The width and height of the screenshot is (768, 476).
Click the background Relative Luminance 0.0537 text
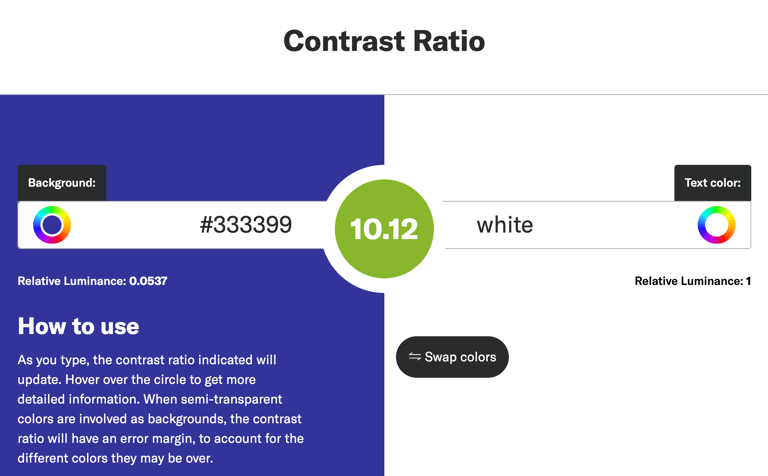[93, 281]
